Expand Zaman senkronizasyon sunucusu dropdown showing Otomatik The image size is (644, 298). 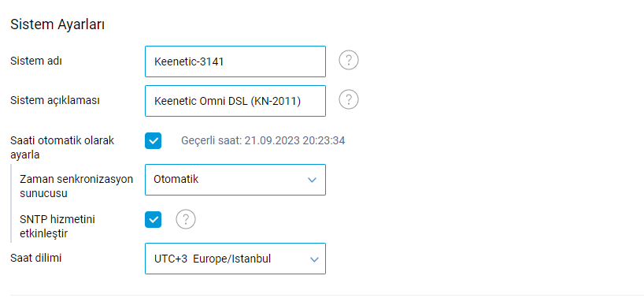click(235, 180)
